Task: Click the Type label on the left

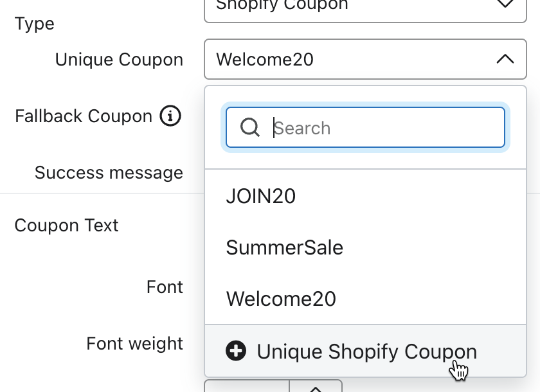Action: point(35,23)
